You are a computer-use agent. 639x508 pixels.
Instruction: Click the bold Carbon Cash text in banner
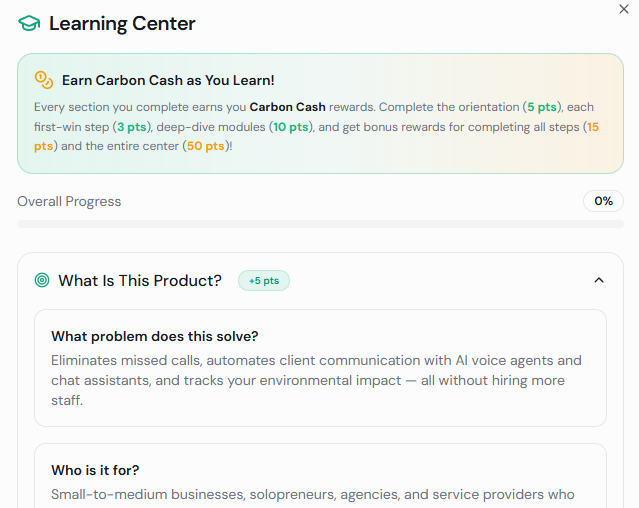tap(285, 106)
